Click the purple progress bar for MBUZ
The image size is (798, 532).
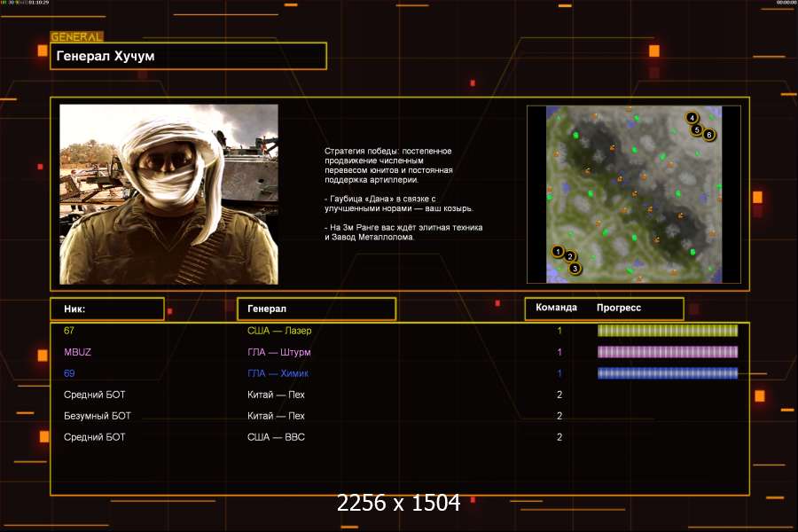click(667, 352)
